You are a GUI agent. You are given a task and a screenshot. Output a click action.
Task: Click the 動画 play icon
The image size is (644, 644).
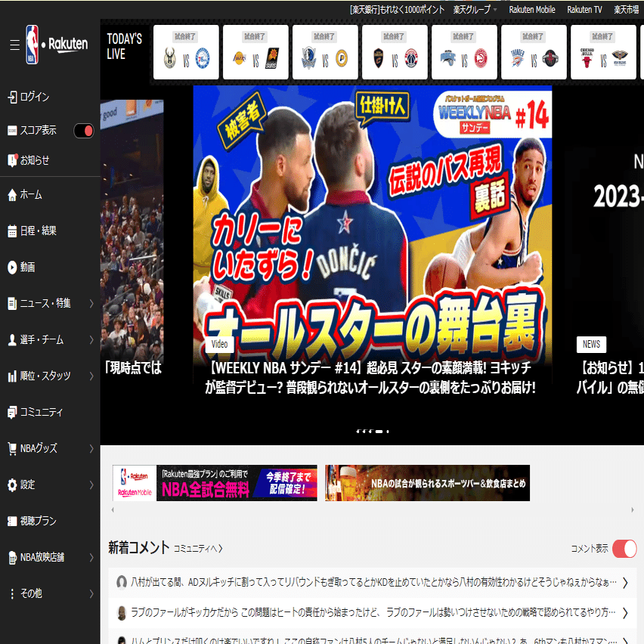pyautogui.click(x=12, y=267)
